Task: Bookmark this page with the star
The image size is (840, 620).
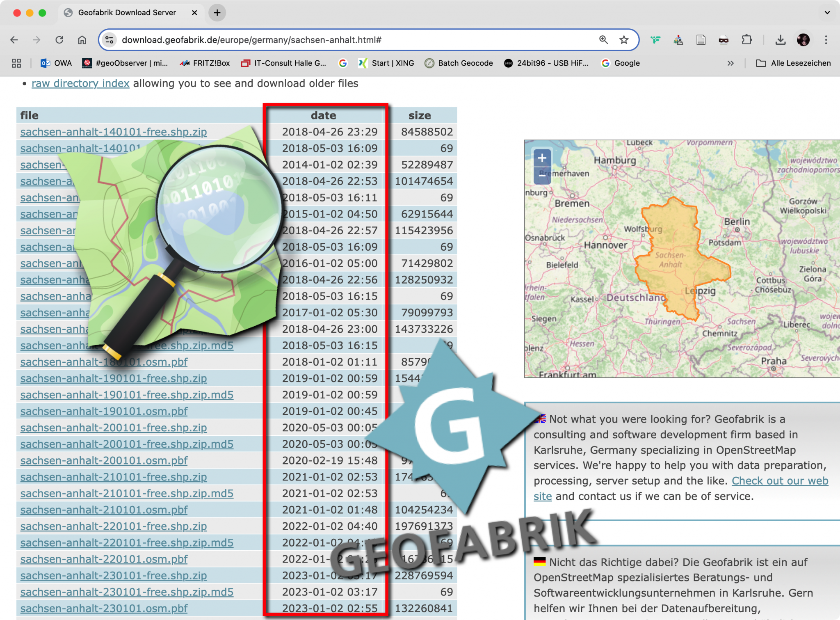Action: (x=624, y=40)
